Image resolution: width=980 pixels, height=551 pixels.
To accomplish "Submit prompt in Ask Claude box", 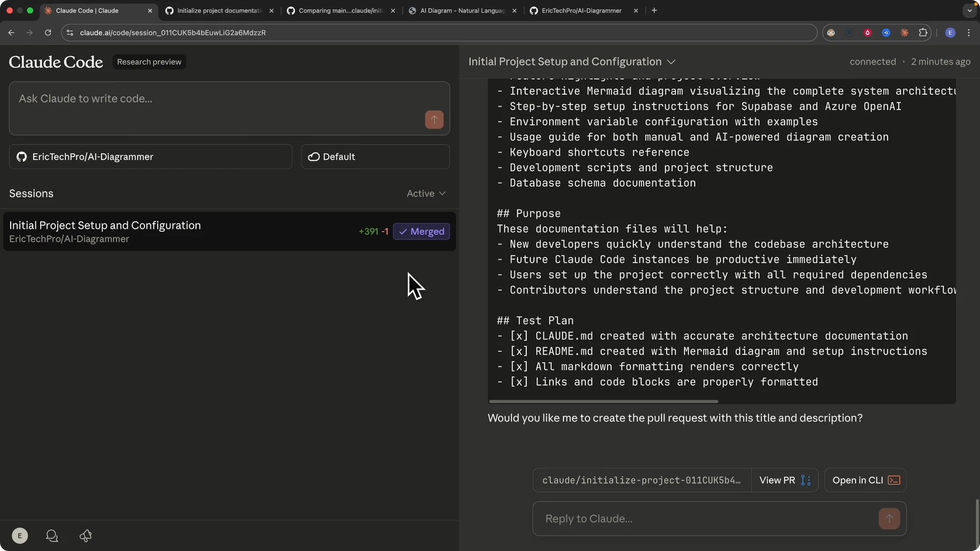I will (434, 120).
